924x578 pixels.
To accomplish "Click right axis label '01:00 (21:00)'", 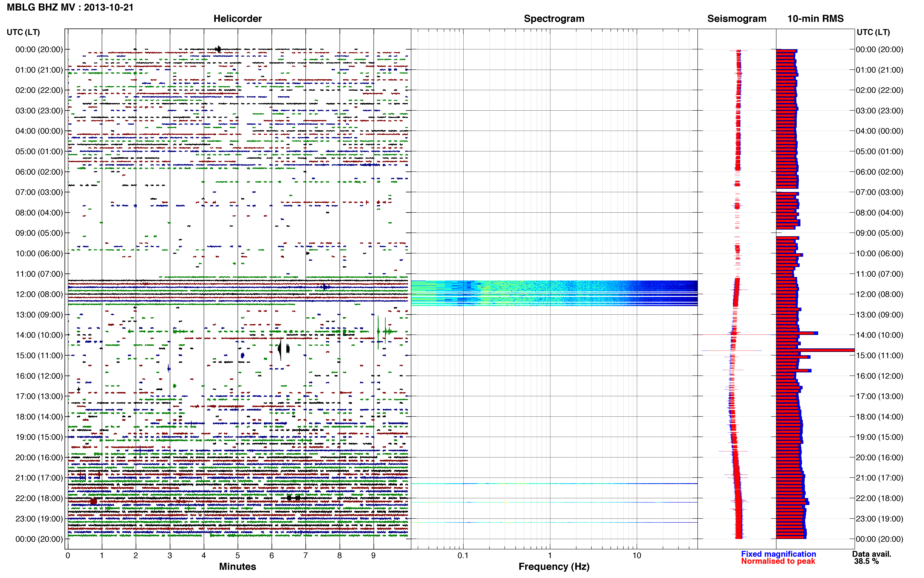I will pyautogui.click(x=879, y=70).
